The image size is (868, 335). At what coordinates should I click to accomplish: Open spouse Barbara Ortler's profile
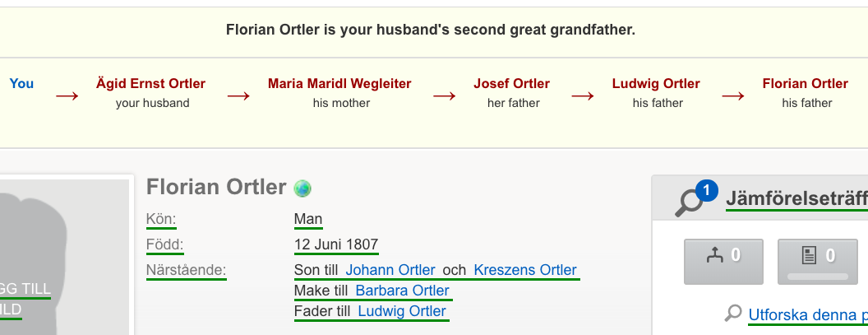coord(403,291)
